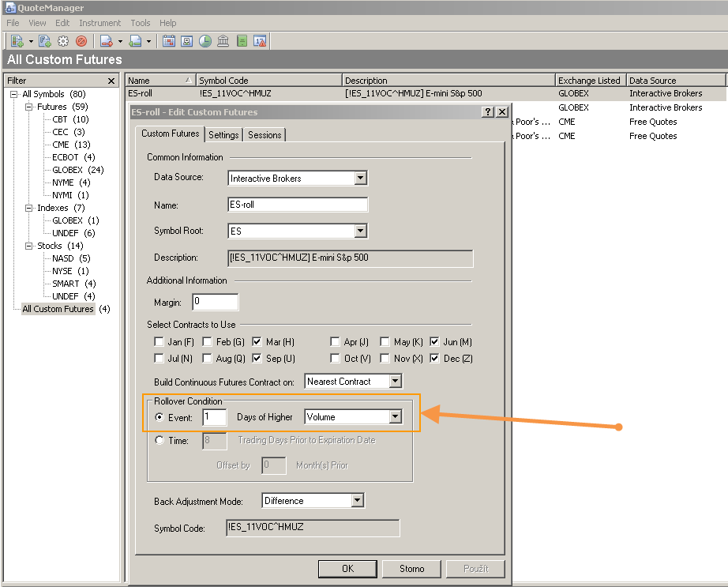Select the Time rollover radio button

pyautogui.click(x=160, y=440)
